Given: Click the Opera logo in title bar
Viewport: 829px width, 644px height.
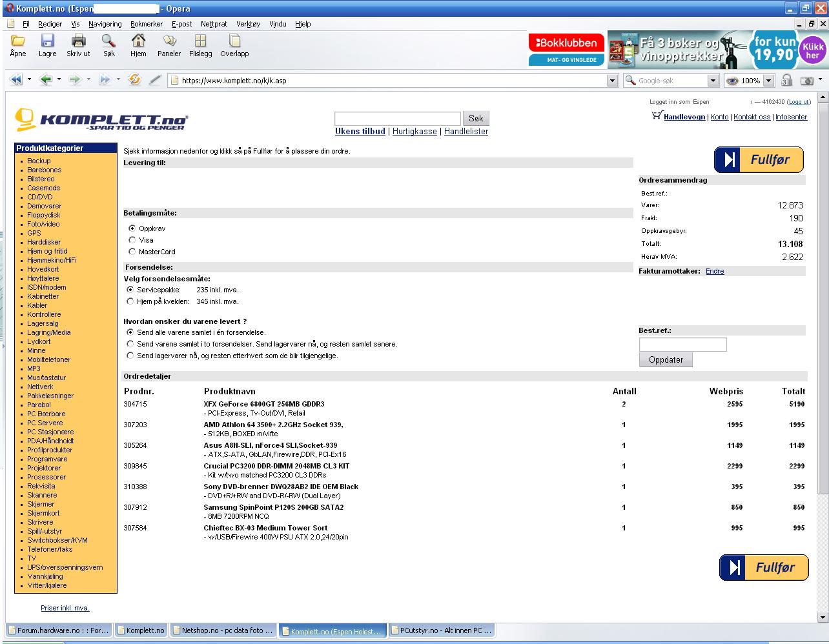Looking at the screenshot, I should [10, 8].
